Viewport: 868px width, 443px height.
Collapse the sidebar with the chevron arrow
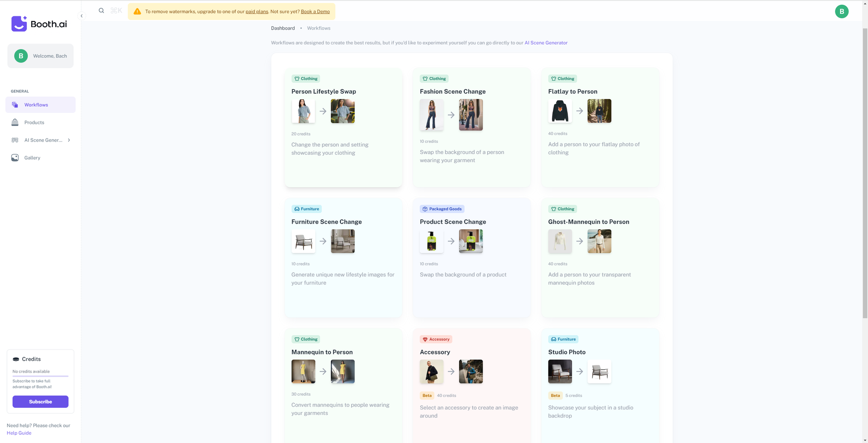(82, 16)
